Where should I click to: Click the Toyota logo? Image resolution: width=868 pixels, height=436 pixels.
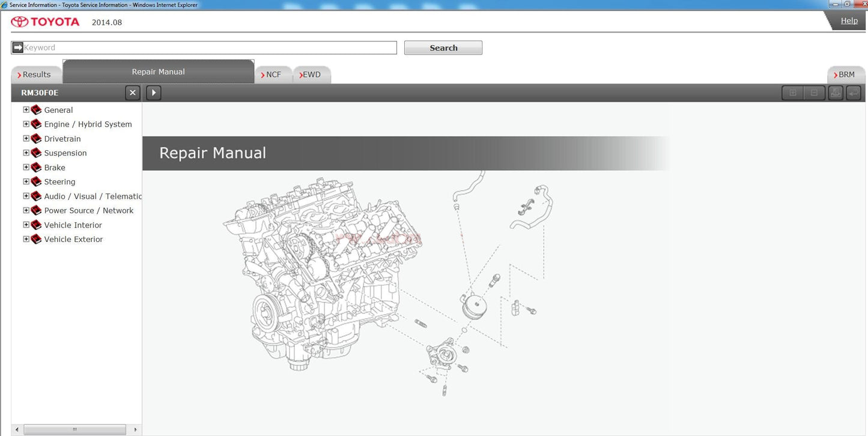tap(45, 22)
